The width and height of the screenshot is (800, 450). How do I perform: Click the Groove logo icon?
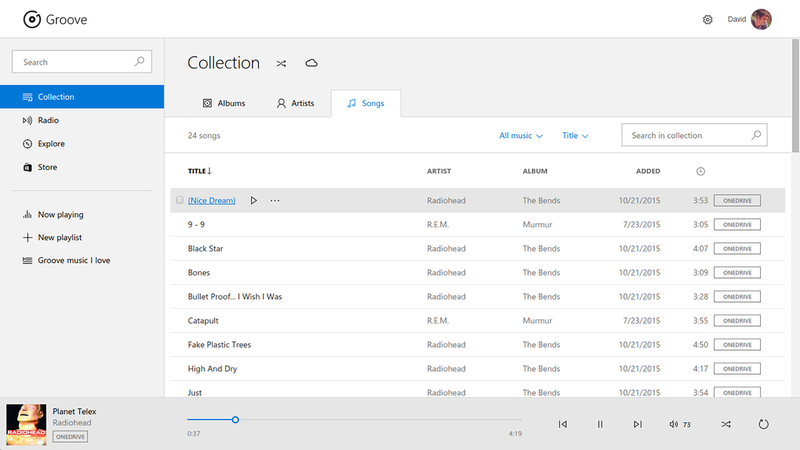pyautogui.click(x=32, y=19)
